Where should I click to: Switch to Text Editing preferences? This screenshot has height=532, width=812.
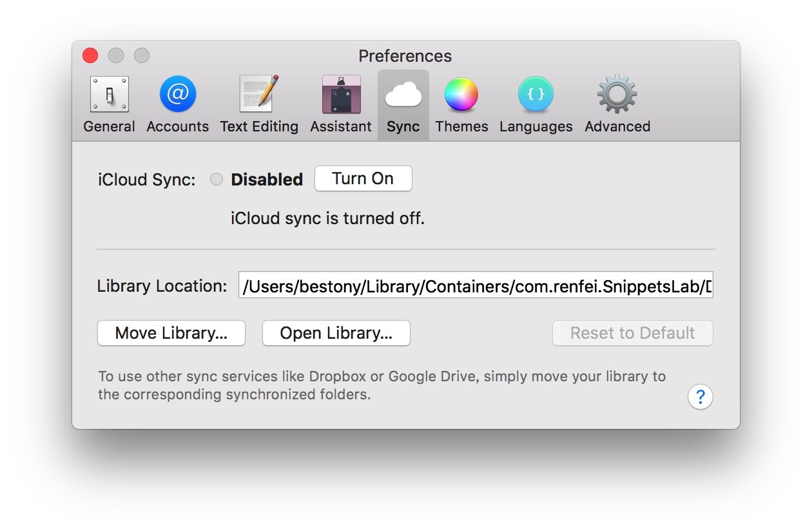pos(259,105)
